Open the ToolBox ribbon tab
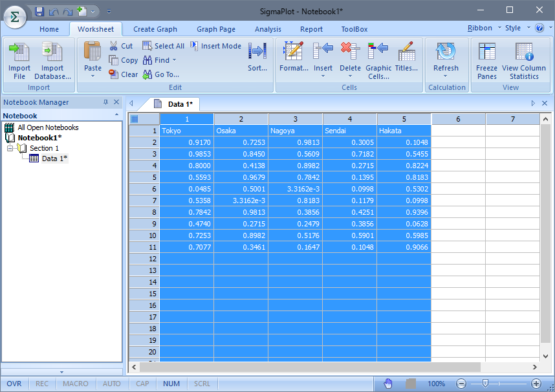This screenshot has height=392, width=555. [x=354, y=29]
